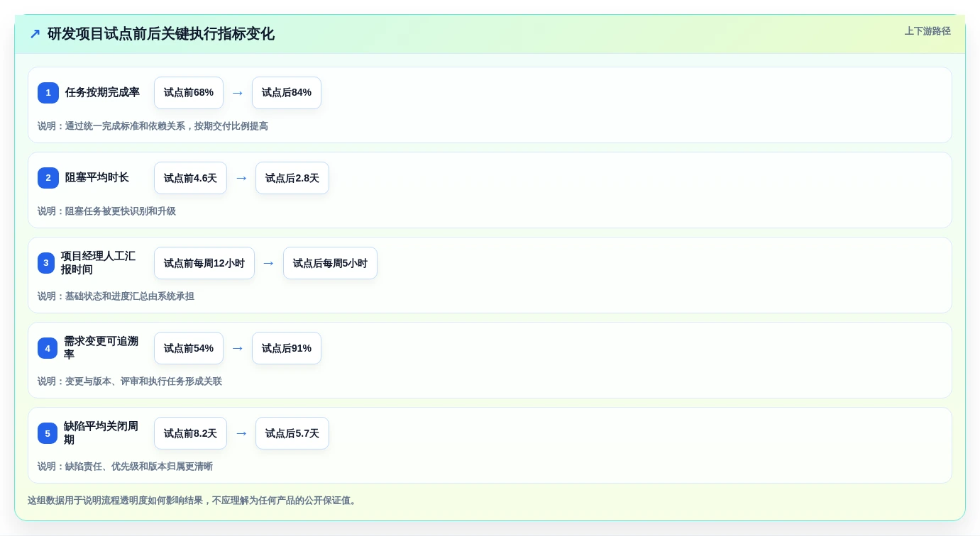The height and width of the screenshot is (536, 980).
Task: Click the number 1 badge
Action: [48, 93]
